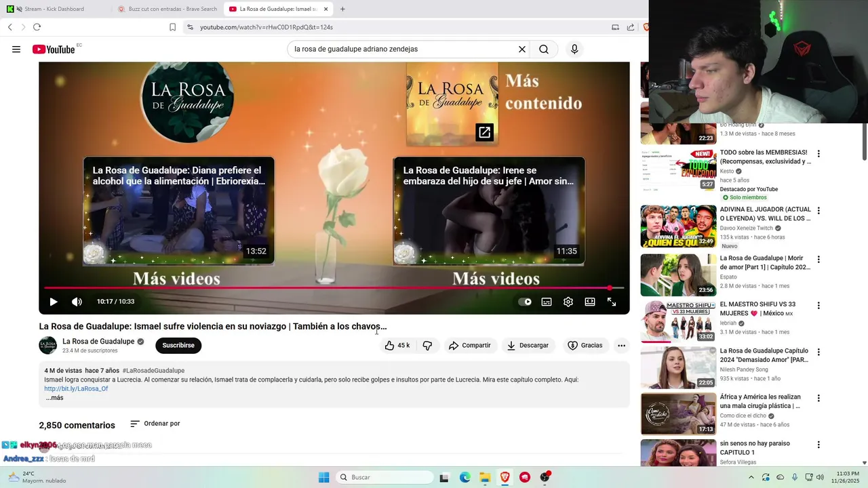Open options for Morir de amor video
The height and width of the screenshot is (488, 868).
click(x=818, y=260)
